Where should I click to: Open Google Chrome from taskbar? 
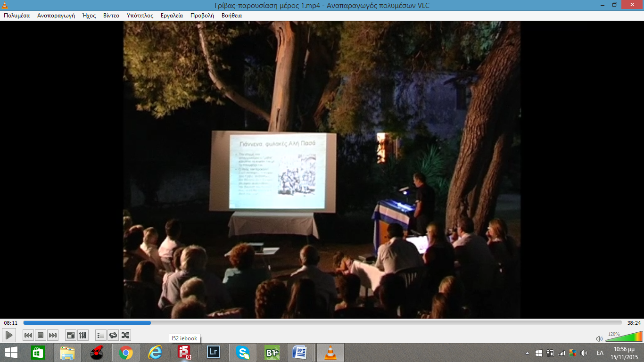[126, 353]
